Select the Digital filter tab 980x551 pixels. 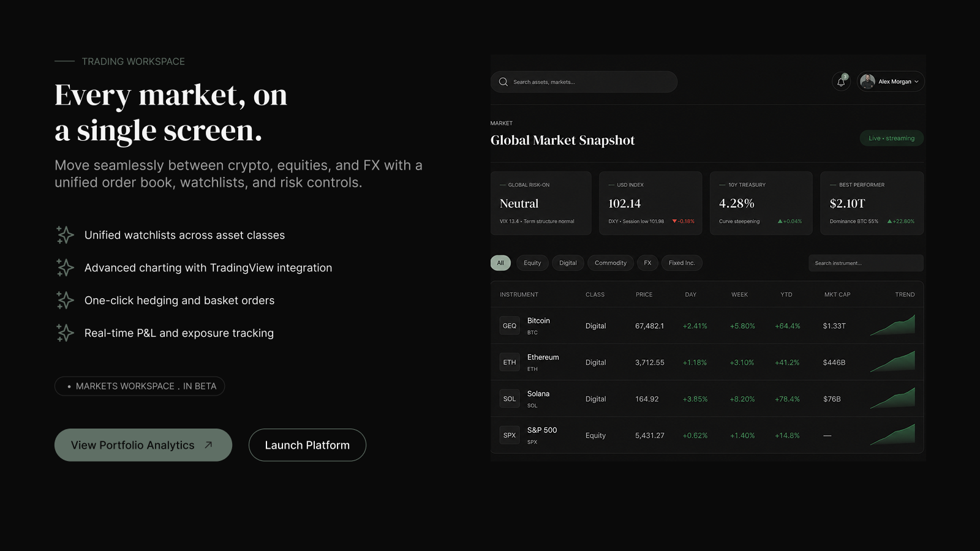(x=568, y=263)
